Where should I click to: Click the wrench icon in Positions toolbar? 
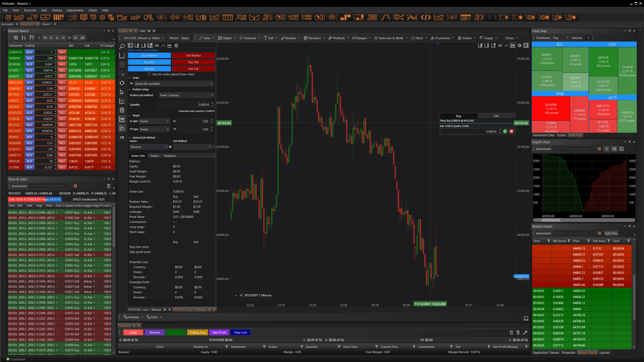(x=525, y=333)
